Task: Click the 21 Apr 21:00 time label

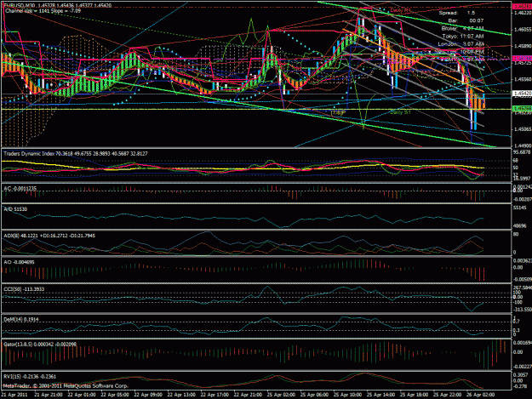Action: (x=49, y=395)
